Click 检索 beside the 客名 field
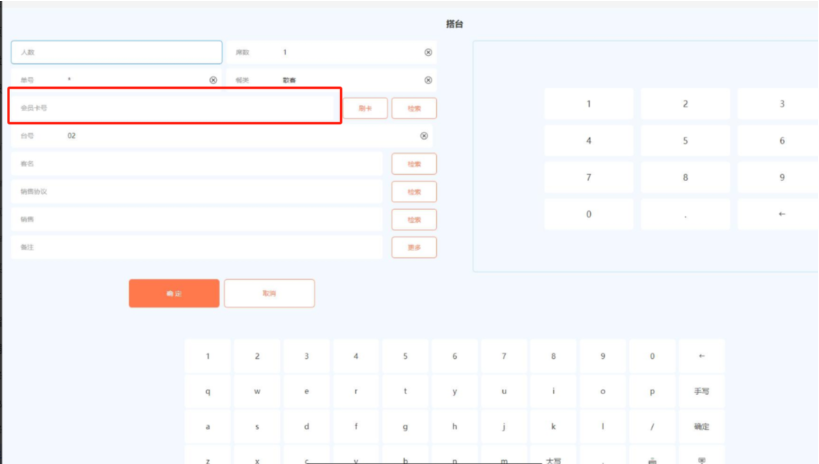The image size is (819, 464). click(x=413, y=164)
